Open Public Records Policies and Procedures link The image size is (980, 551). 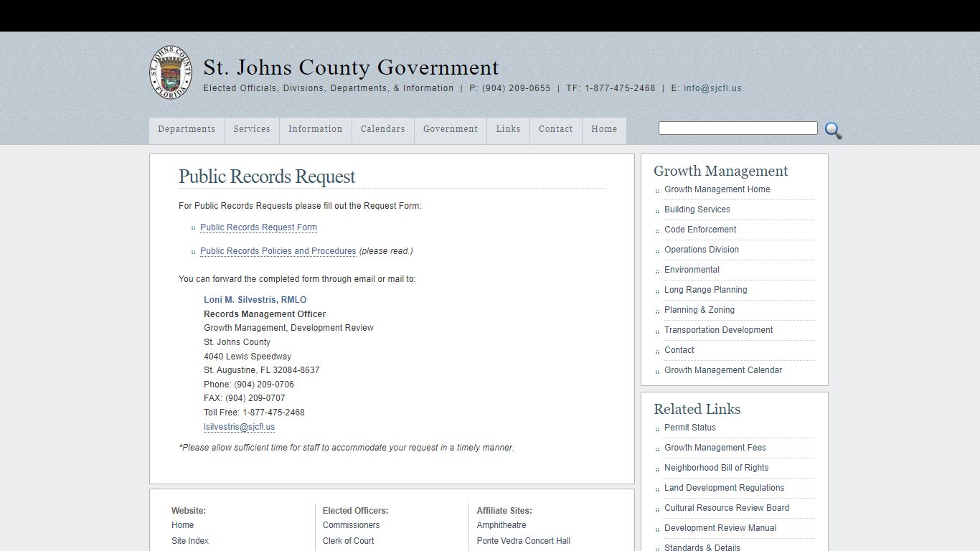click(278, 251)
